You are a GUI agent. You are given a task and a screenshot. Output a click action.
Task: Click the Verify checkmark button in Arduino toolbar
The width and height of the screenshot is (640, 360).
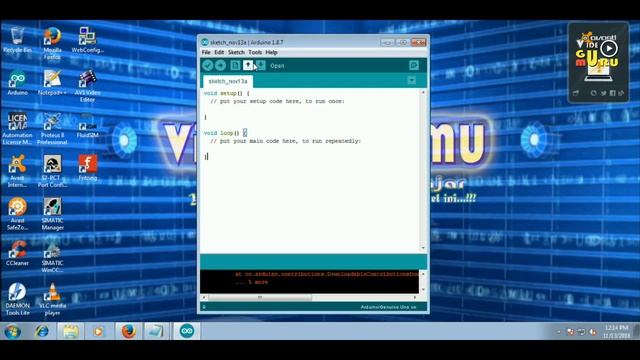(208, 65)
